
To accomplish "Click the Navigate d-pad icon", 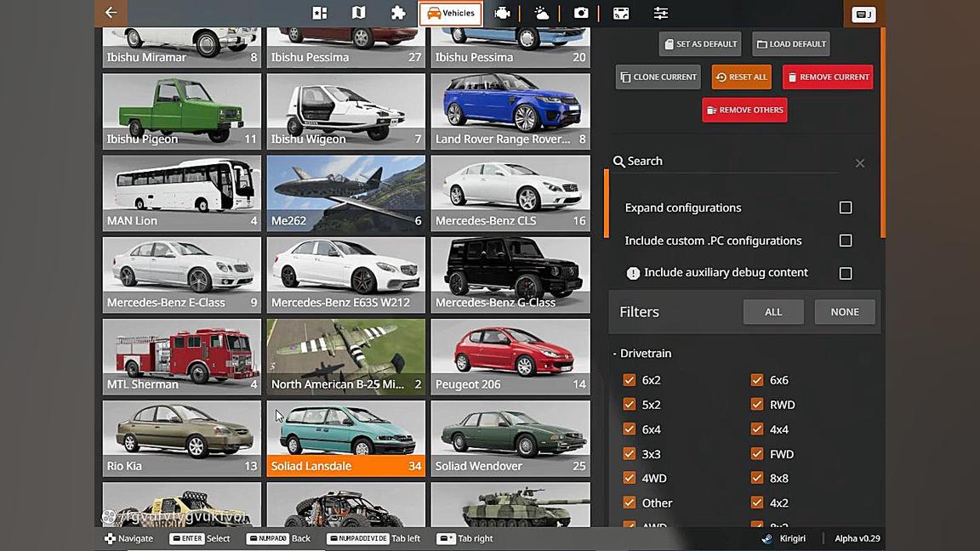I will 110,538.
